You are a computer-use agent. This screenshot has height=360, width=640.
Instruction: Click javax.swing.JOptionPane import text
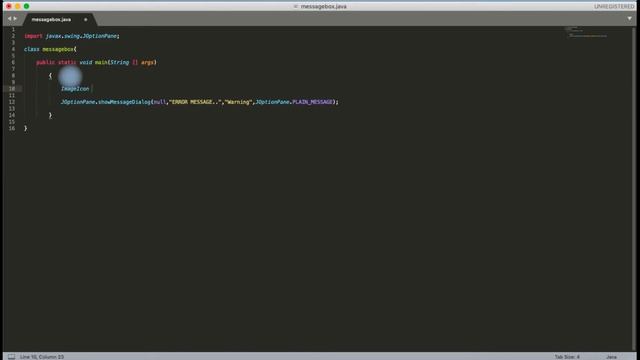[81, 36]
